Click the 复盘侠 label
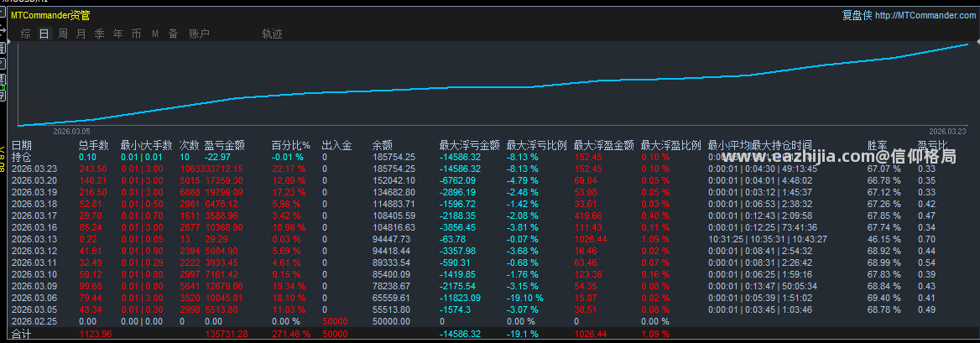980x343 pixels. 857,16
